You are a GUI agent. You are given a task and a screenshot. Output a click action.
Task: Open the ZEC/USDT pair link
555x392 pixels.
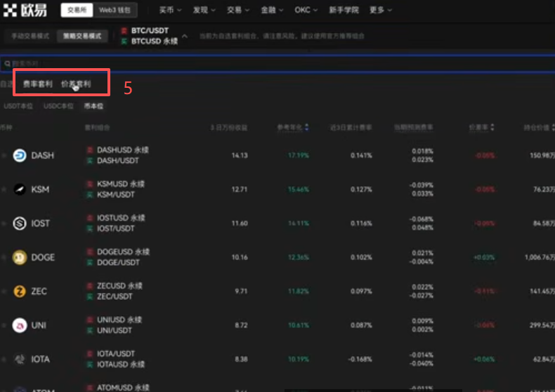point(115,296)
